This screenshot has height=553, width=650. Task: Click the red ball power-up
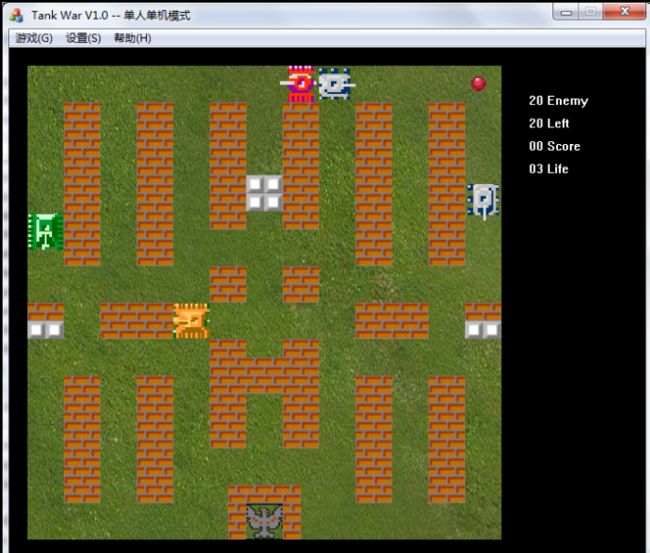478,83
